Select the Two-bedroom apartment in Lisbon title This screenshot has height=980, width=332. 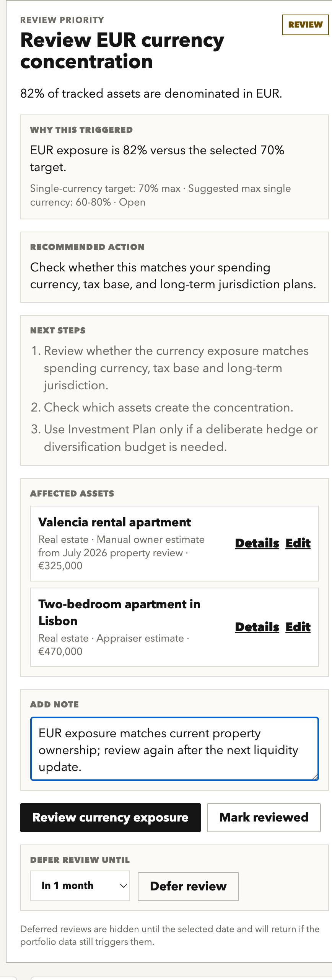point(119,612)
